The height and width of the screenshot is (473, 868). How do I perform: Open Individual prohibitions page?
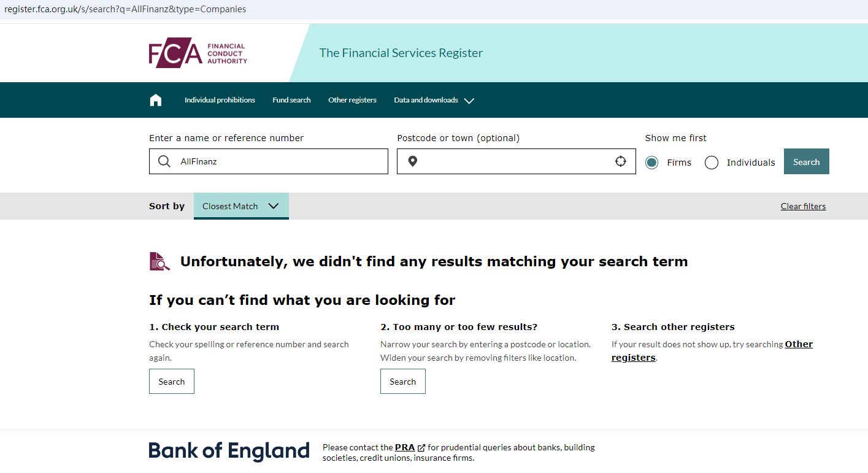(x=220, y=100)
